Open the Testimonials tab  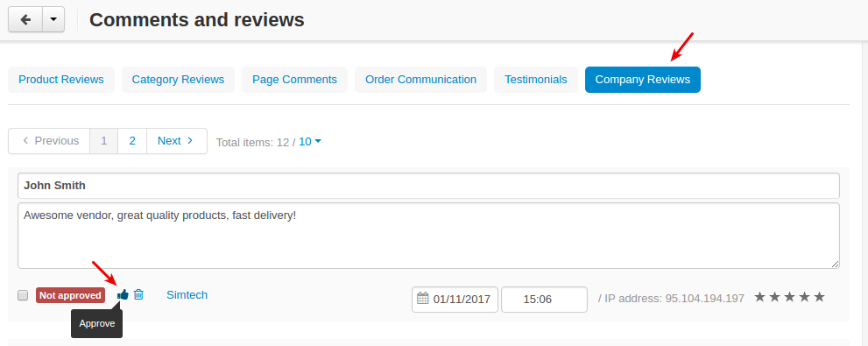coord(536,80)
